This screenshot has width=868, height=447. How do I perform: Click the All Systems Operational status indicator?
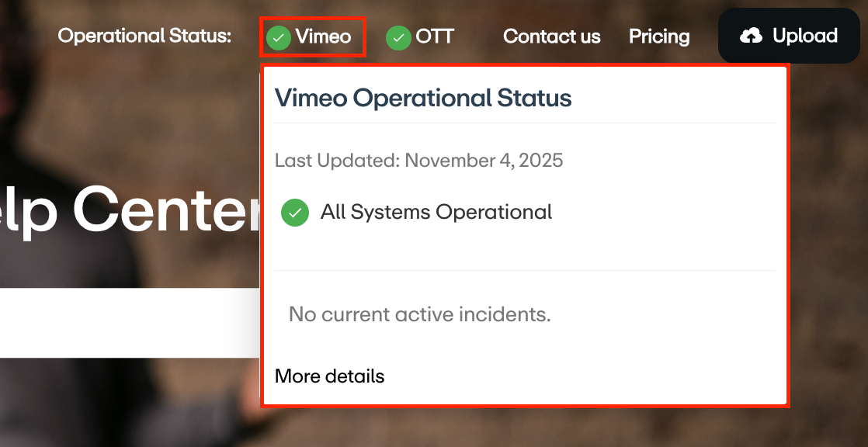click(x=438, y=212)
